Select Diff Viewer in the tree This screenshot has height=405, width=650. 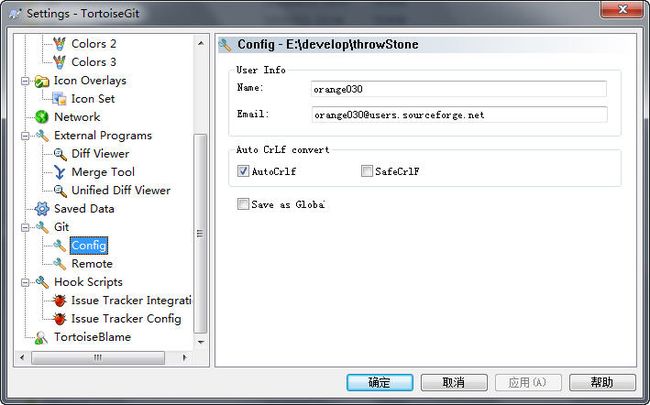coord(100,154)
